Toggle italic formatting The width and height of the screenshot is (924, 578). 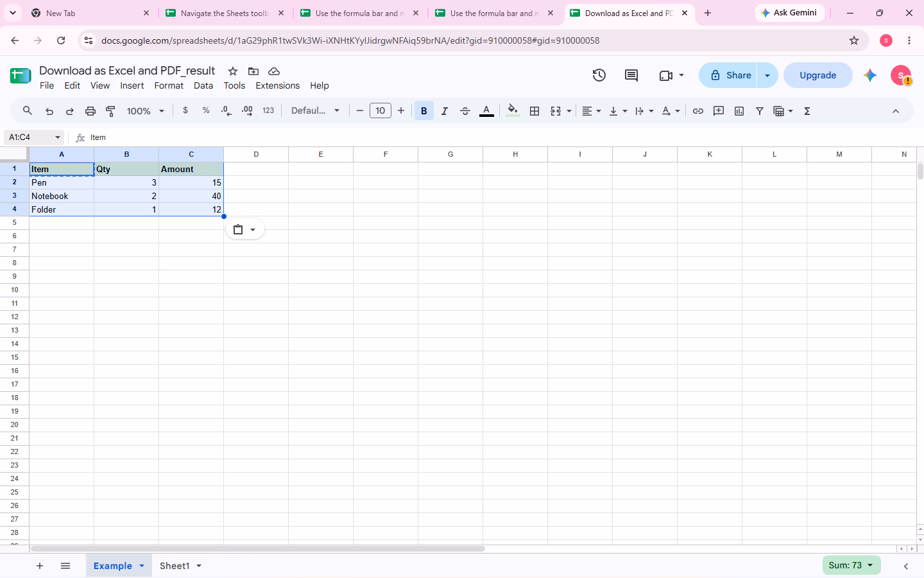[445, 111]
